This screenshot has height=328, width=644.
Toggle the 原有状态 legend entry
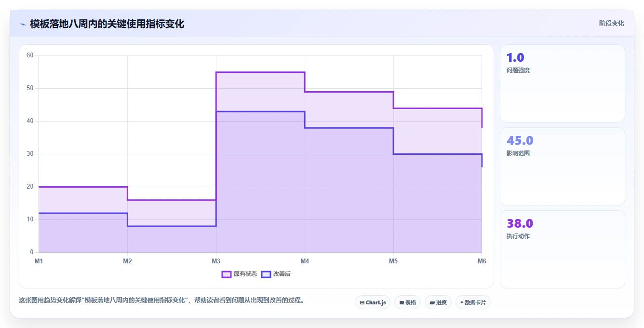[x=239, y=274]
